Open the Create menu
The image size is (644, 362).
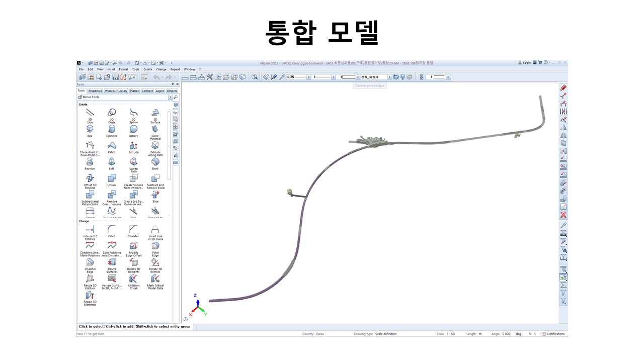pos(147,69)
